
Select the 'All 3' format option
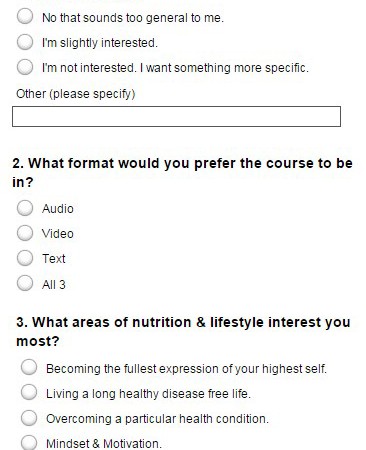25,283
